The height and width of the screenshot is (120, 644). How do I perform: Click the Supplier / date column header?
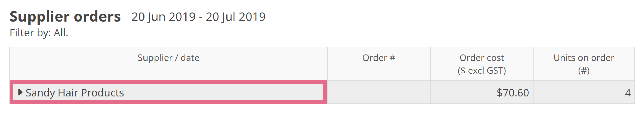[168, 58]
